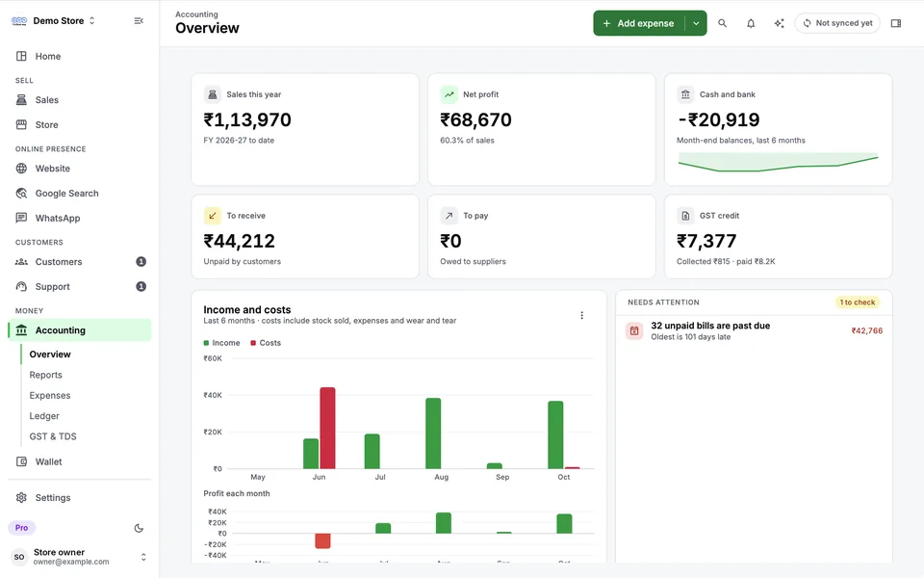
Task: Click the Cash and bank icon
Action: (x=685, y=94)
